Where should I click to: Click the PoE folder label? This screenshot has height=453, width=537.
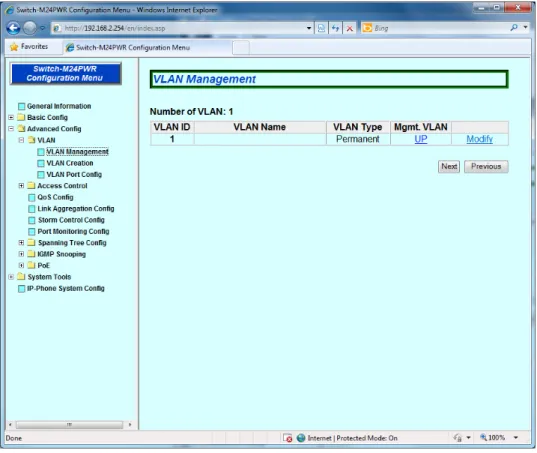pos(43,265)
